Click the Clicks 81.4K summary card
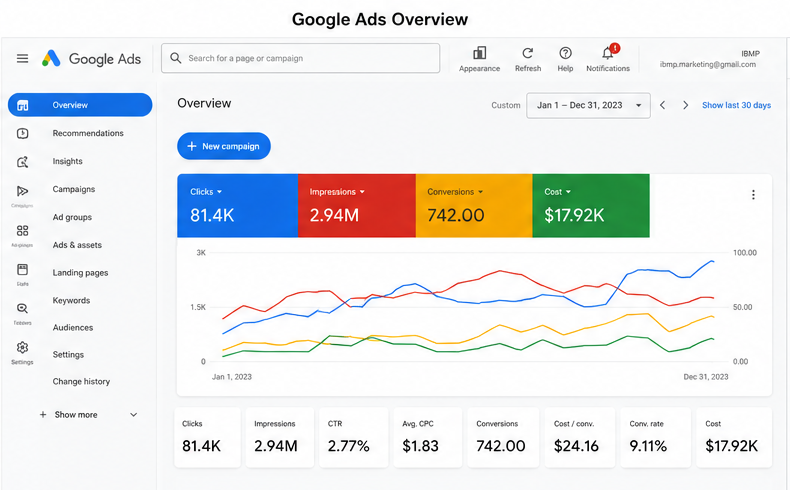Viewport: 790px width, 490px height. pyautogui.click(x=208, y=437)
